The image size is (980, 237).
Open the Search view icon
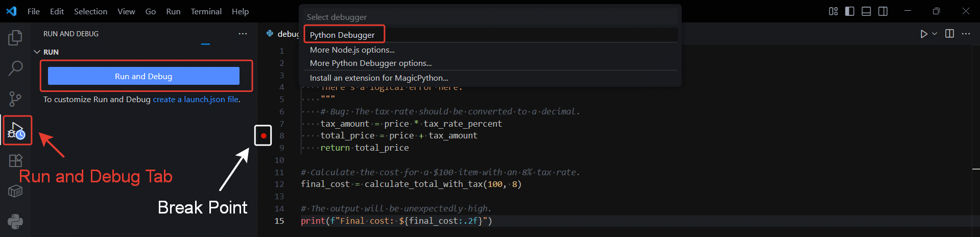(x=15, y=68)
